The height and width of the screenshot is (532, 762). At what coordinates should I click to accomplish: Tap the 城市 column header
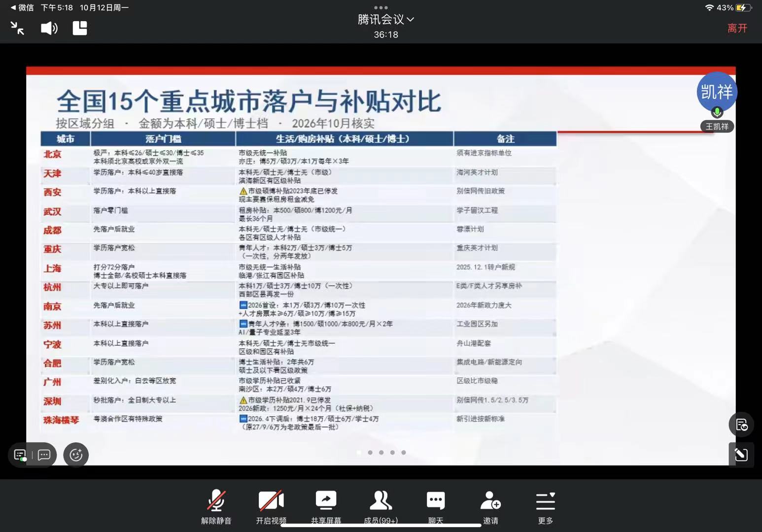[x=66, y=139]
